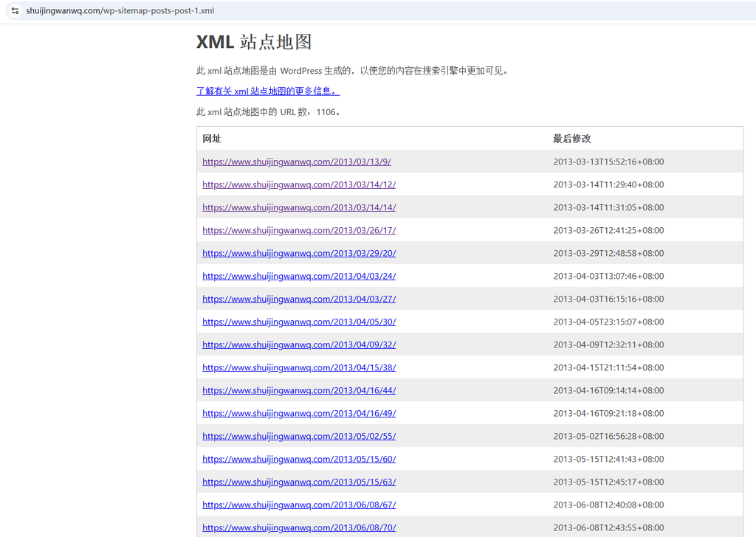Open the link about xml sitemaps info
This screenshot has height=537, width=756.
click(x=268, y=91)
